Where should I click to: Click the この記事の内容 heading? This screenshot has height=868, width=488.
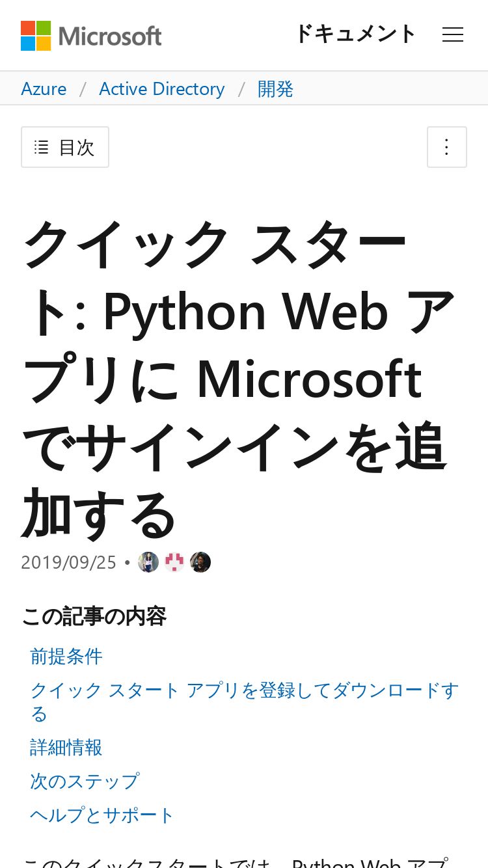pyautogui.click(x=94, y=616)
